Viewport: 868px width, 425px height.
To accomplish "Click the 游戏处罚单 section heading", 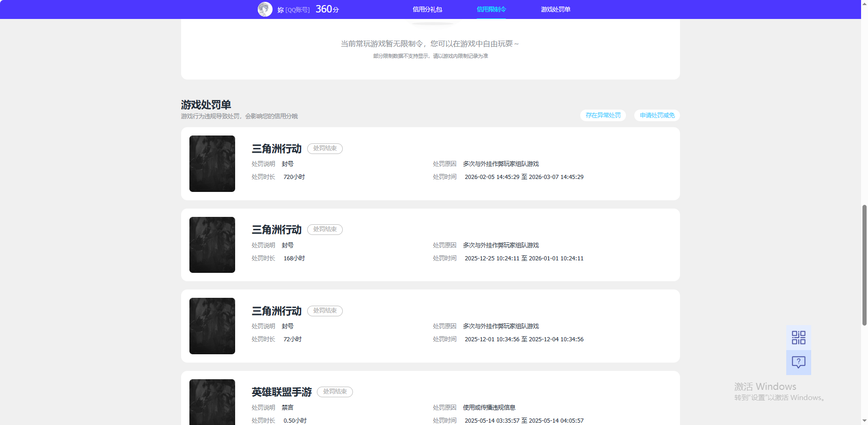I will tap(206, 105).
